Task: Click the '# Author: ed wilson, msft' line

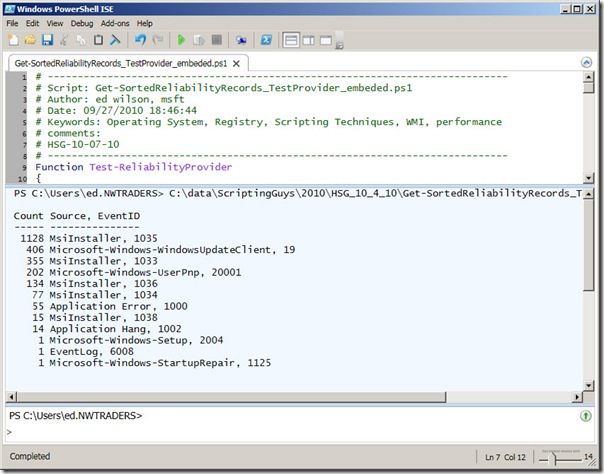Action: click(110, 99)
